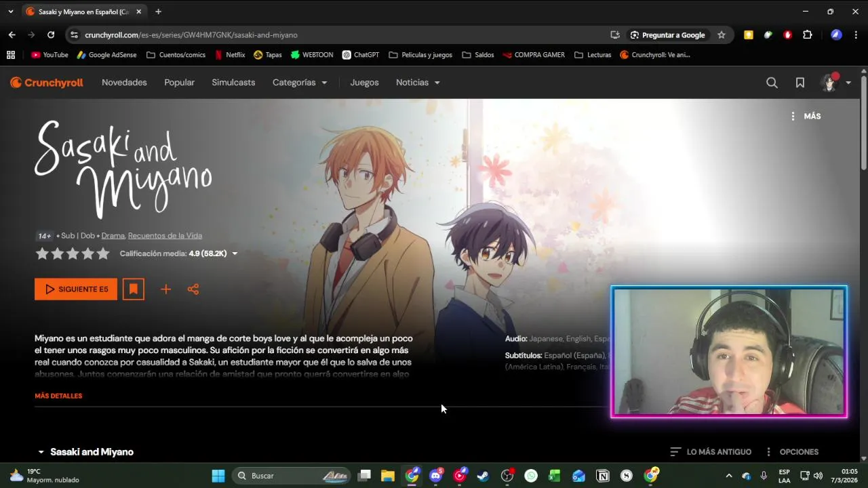Expand the Noticias dropdown
This screenshot has height=488, width=868.
418,83
